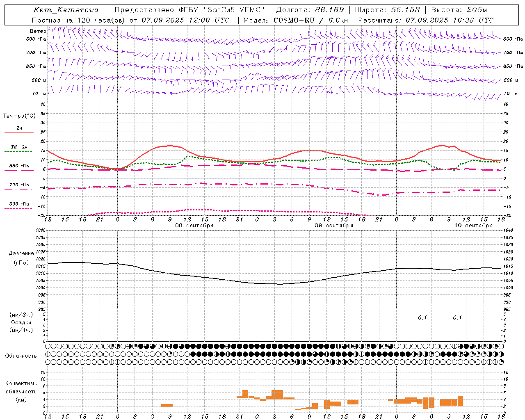Click the 500 м wind level label on left
This screenshot has height=420, width=525.
(x=39, y=80)
